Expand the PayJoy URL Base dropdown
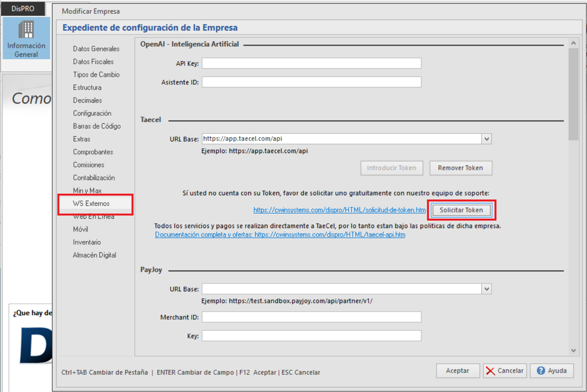 pyautogui.click(x=486, y=289)
